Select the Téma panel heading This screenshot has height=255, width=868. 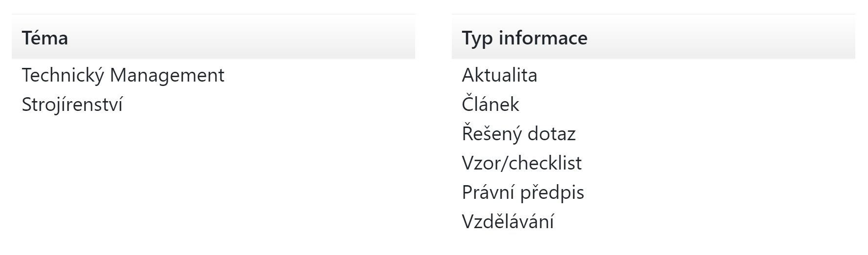tap(45, 38)
